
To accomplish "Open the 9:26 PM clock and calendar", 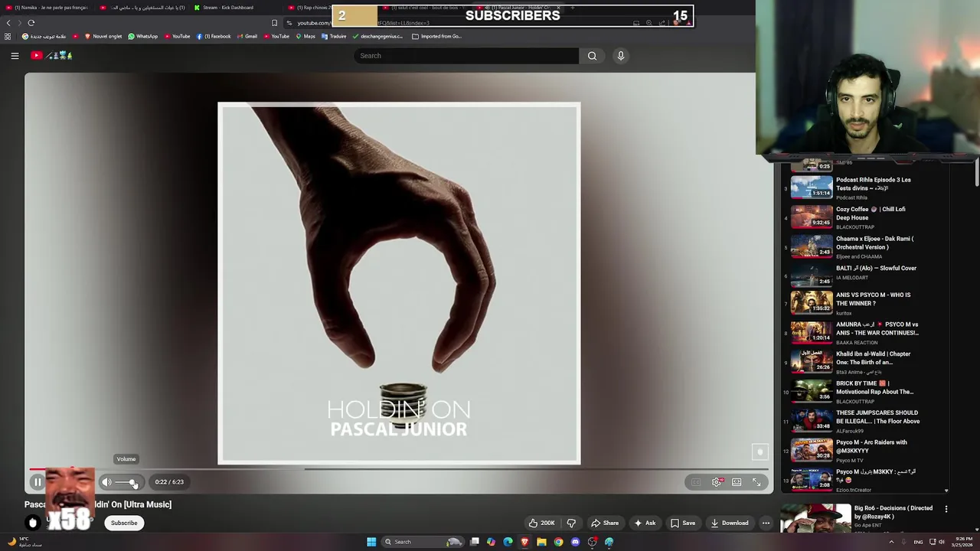I will (962, 542).
